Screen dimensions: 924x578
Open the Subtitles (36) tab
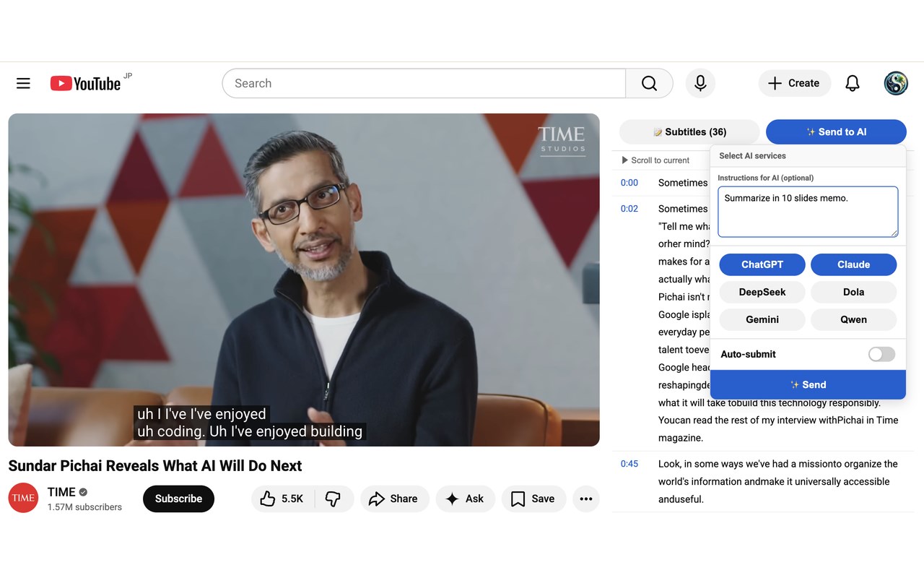[689, 131]
